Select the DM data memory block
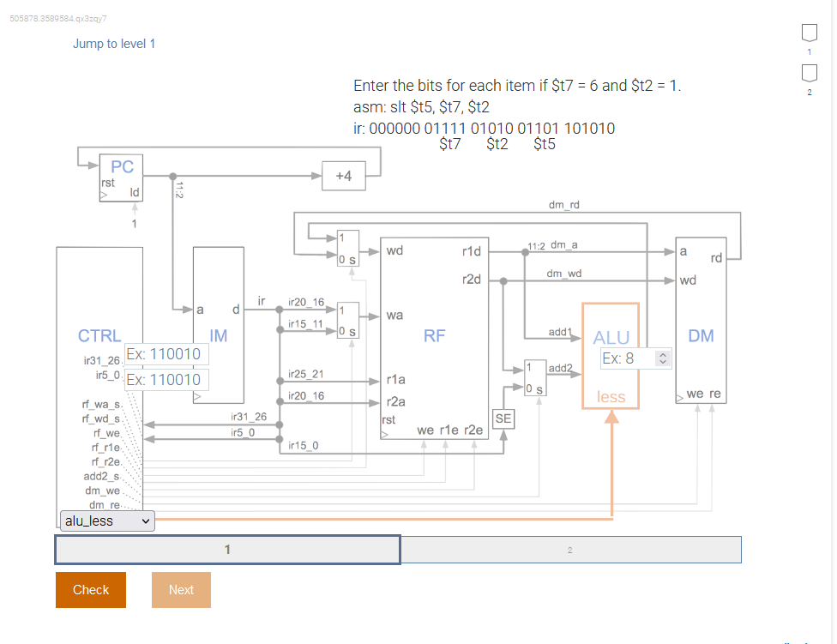This screenshot has height=644, width=837. click(x=700, y=334)
